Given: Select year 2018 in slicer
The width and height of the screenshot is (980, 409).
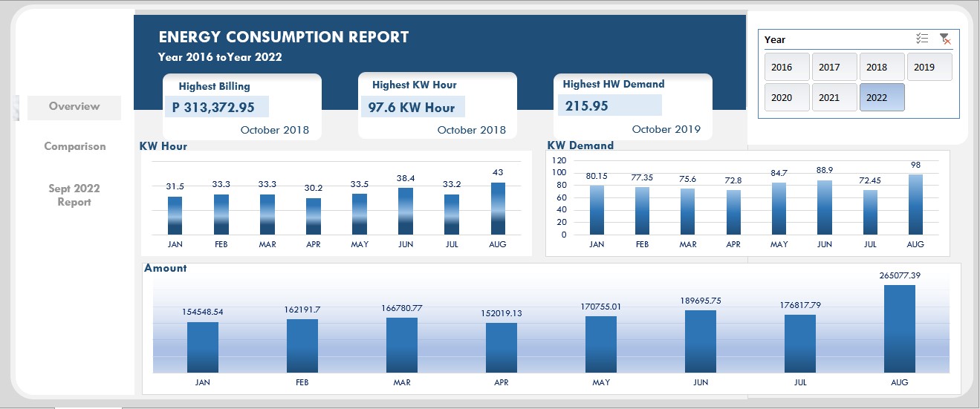Looking at the screenshot, I should (882, 67).
